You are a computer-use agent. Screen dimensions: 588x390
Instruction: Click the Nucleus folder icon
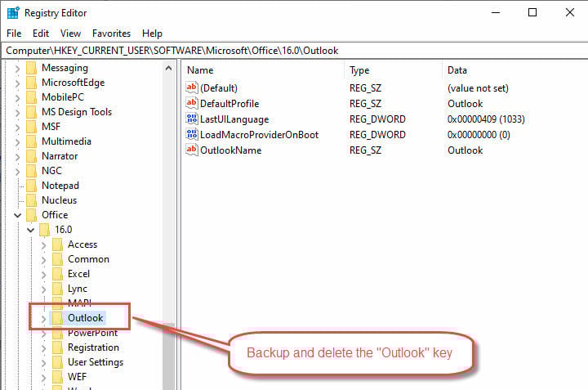click(x=32, y=200)
